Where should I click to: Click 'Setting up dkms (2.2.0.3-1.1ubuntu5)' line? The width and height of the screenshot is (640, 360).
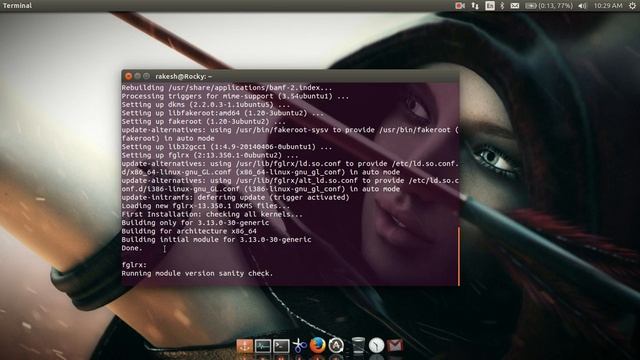click(x=205, y=104)
